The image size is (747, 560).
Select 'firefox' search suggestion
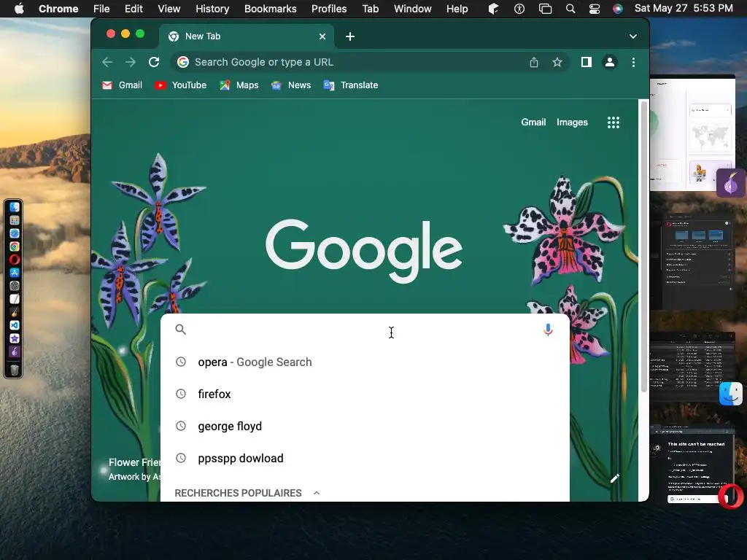pos(365,394)
